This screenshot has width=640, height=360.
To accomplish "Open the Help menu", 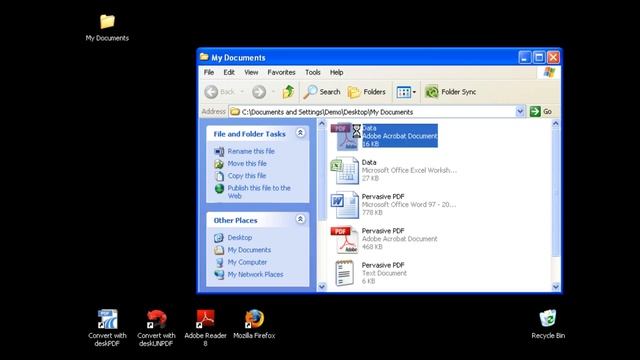I will click(337, 72).
